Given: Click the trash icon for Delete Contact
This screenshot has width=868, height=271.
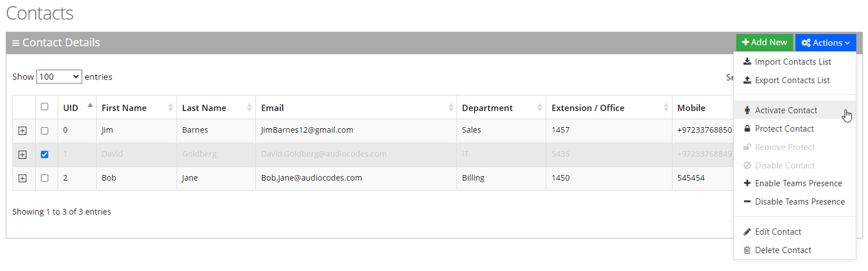Looking at the screenshot, I should click(747, 250).
